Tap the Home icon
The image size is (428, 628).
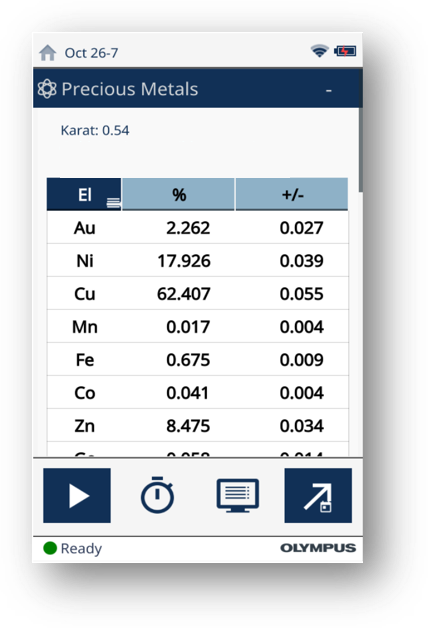pos(48,52)
